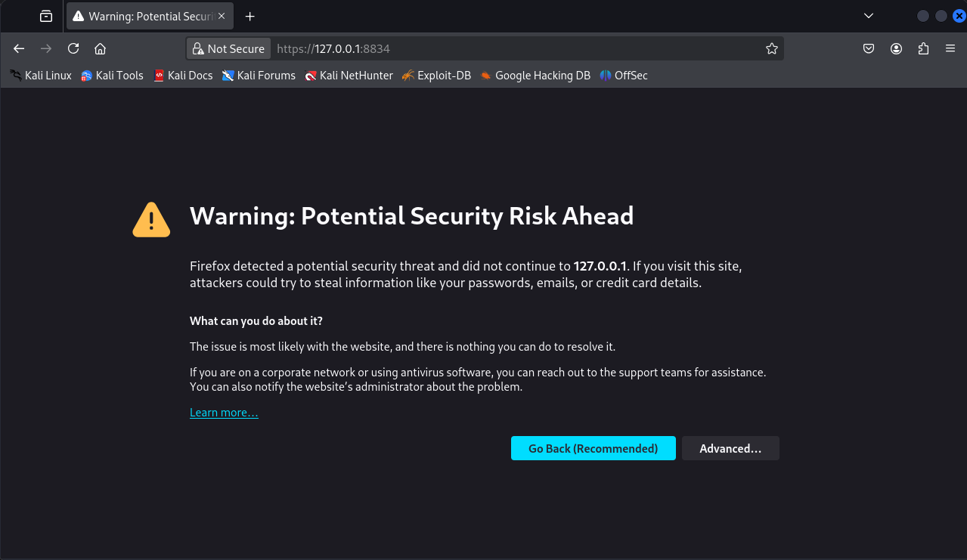This screenshot has height=560, width=967.
Task: Open the Firefox View icon
Action: 46,16
